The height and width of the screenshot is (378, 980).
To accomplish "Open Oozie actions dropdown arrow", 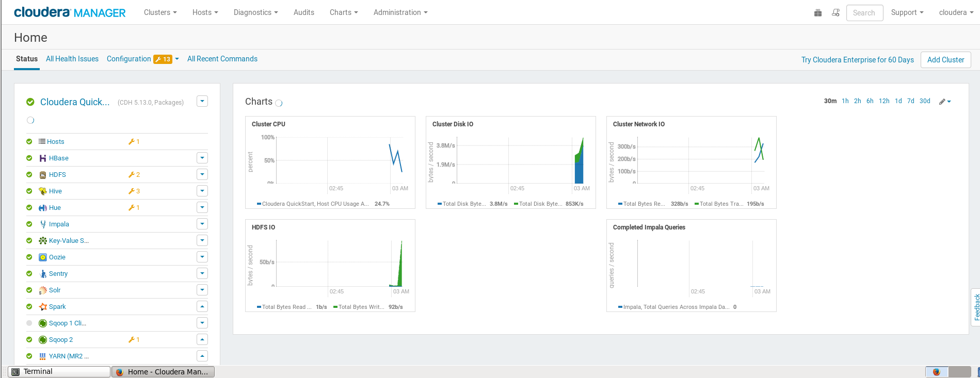I will pos(202,257).
